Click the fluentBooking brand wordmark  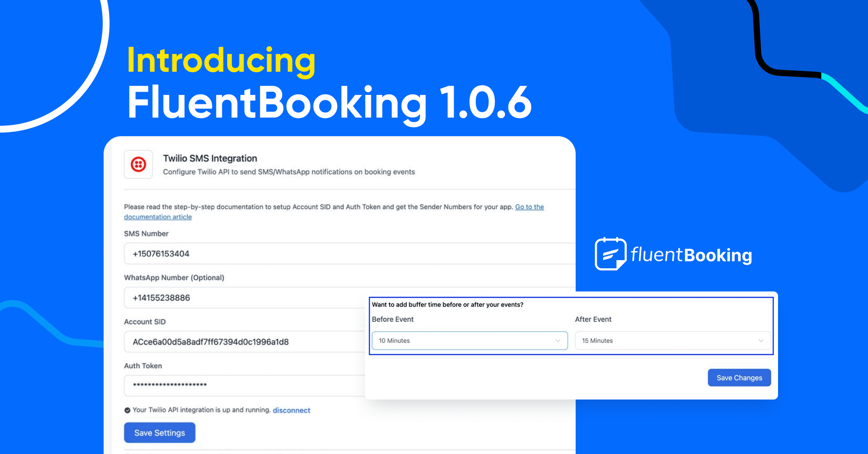[691, 255]
